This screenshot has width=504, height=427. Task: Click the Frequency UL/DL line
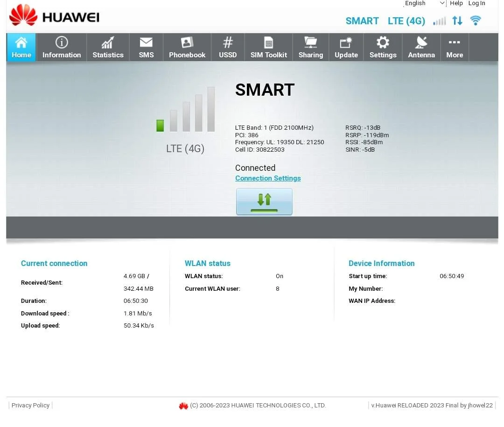(x=280, y=142)
